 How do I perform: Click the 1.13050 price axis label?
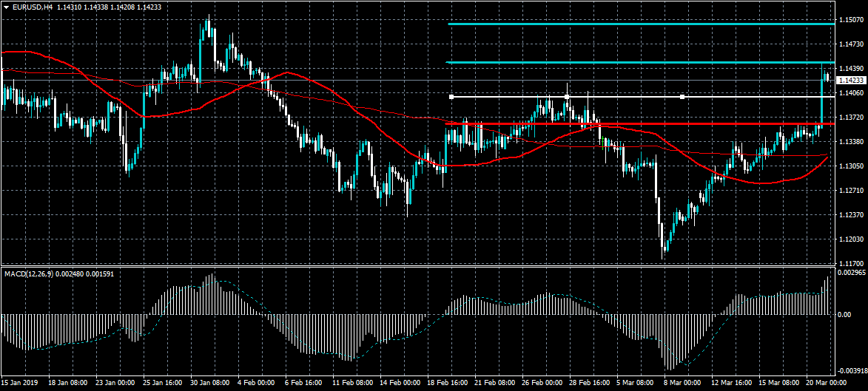(x=852, y=166)
